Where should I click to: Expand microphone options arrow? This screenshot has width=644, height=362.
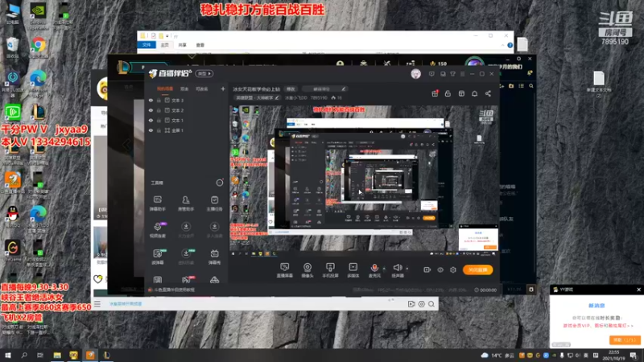tap(385, 269)
